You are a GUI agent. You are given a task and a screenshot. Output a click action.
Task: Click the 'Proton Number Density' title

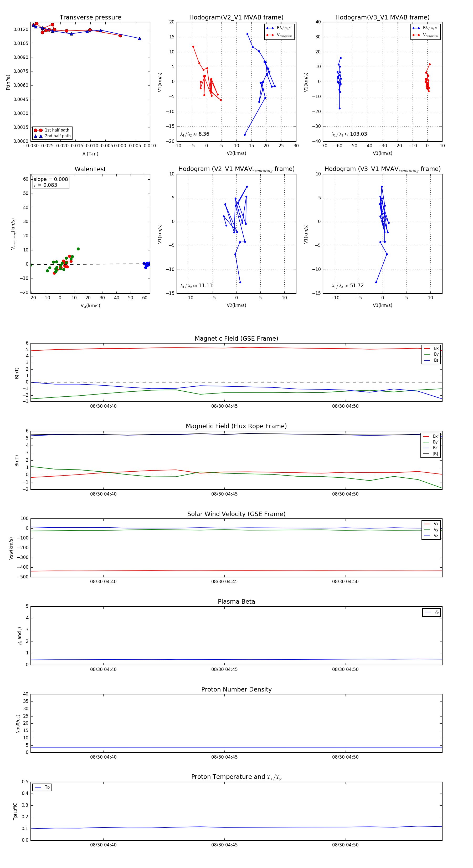[x=236, y=689]
